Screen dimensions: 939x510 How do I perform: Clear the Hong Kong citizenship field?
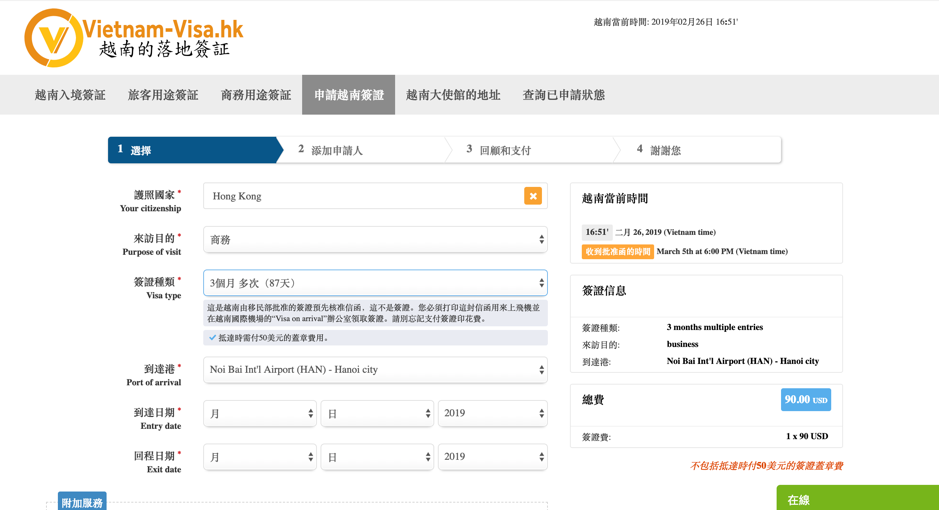533,196
